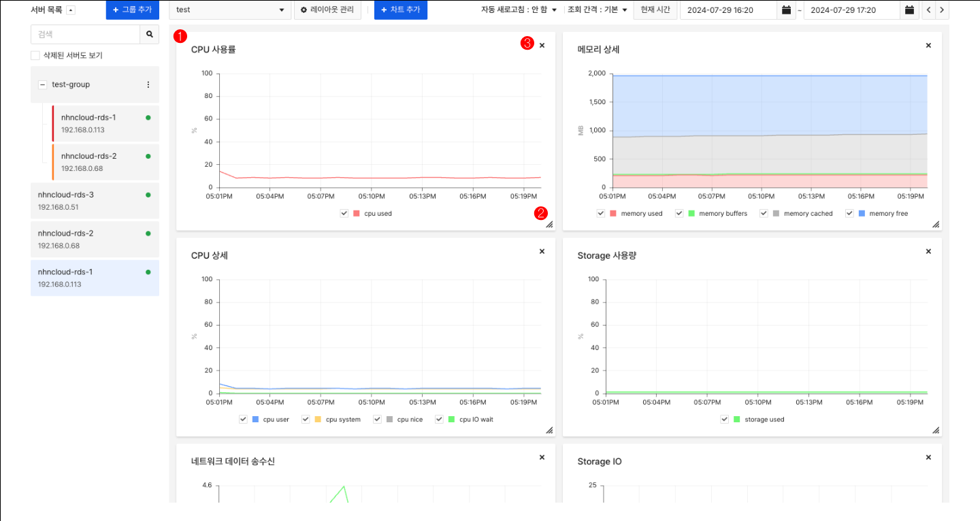Screen dimensions: 980x521
Task: Click the red cpu used legend swatch
Action: point(357,213)
